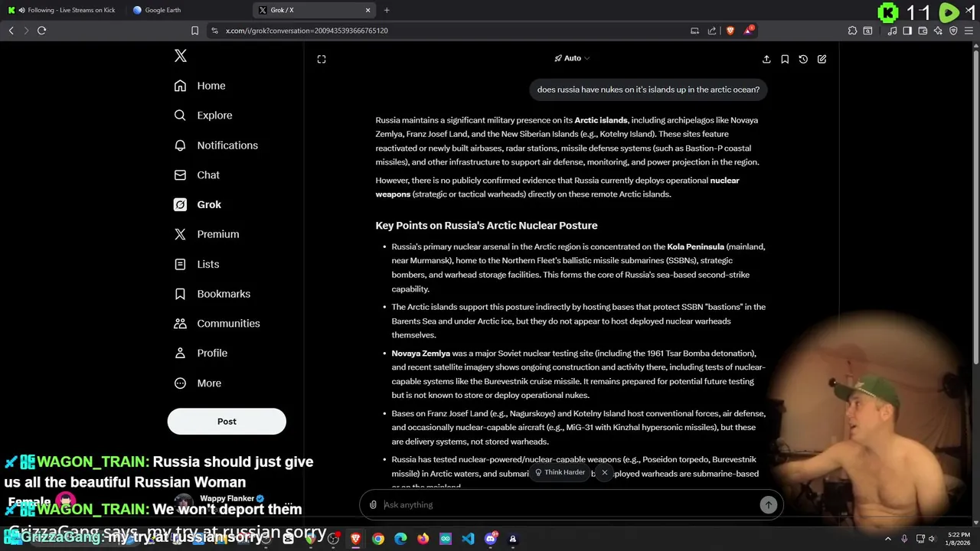The height and width of the screenshot is (551, 980).
Task: Open Bookmarks in the sidebar
Action: [212, 294]
